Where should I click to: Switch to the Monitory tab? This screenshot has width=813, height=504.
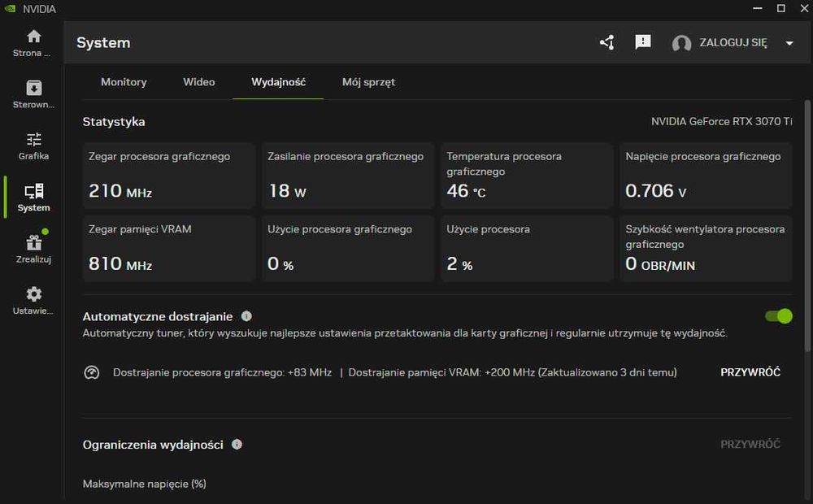(x=124, y=82)
